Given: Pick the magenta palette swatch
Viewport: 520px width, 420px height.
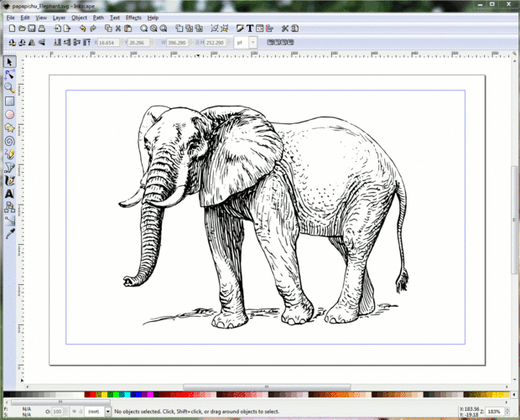Looking at the screenshot, I should click(x=150, y=395).
